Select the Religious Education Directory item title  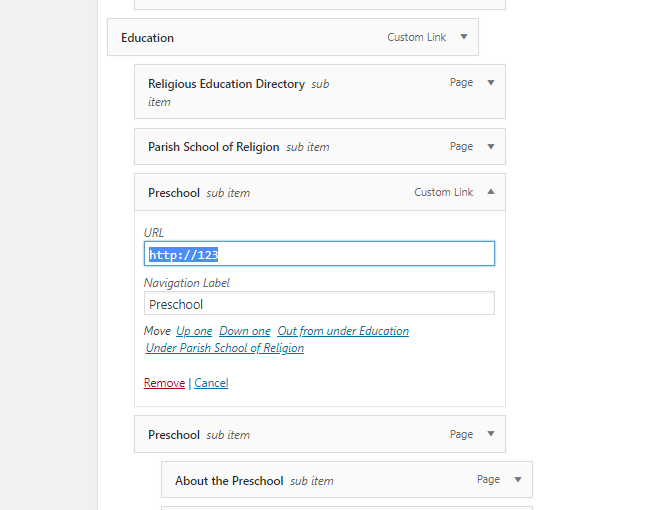(x=226, y=84)
